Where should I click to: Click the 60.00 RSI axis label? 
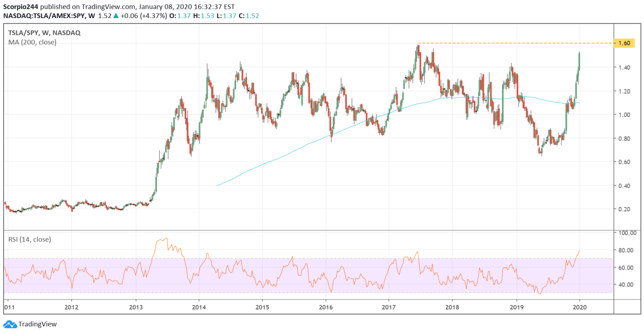pyautogui.click(x=626, y=268)
